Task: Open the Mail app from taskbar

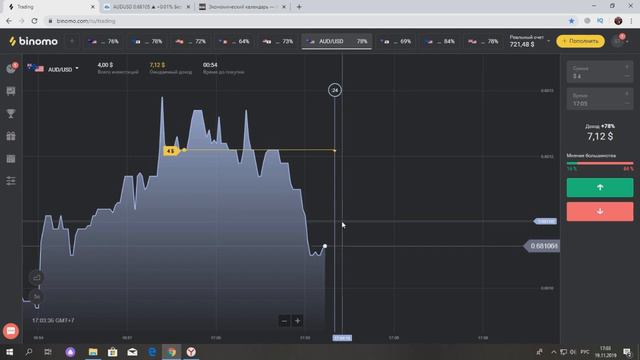Action: pos(132,352)
